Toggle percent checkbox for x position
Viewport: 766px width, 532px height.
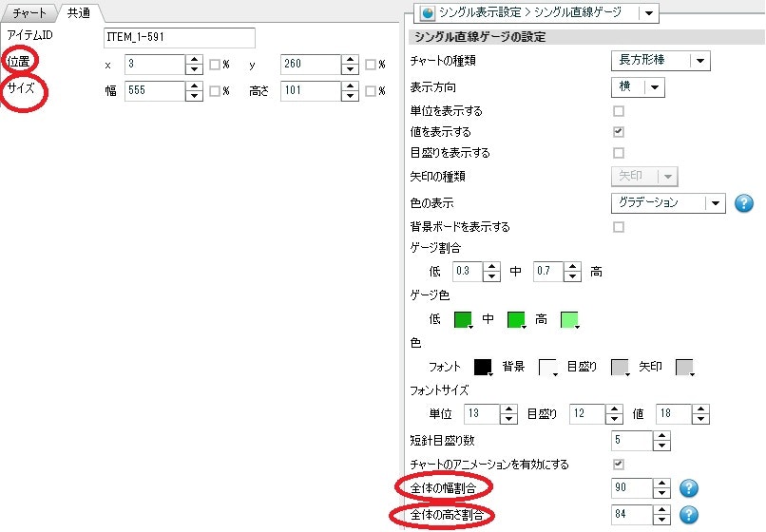click(x=215, y=65)
